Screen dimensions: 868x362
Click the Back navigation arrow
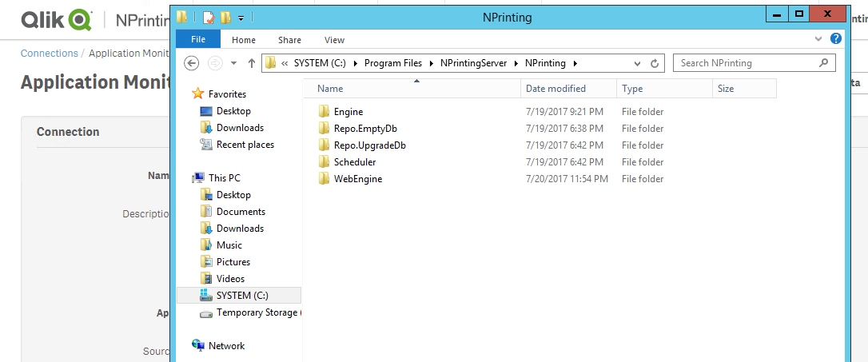[192, 63]
